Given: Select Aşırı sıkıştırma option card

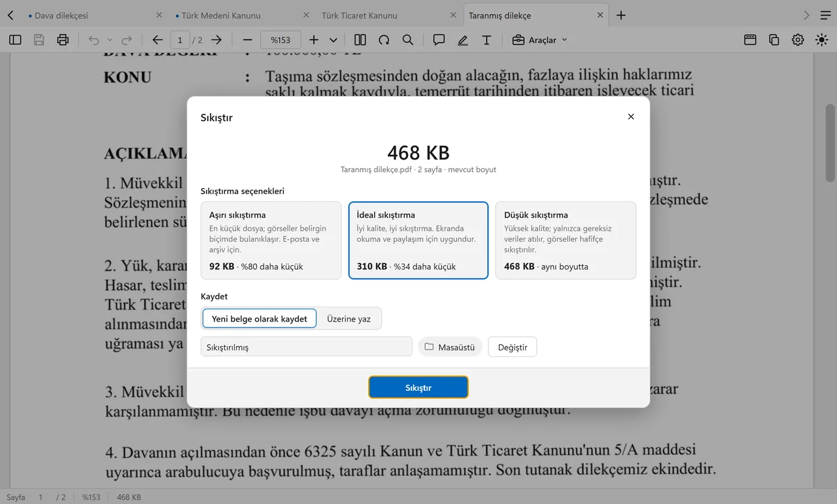Looking at the screenshot, I should [271, 241].
